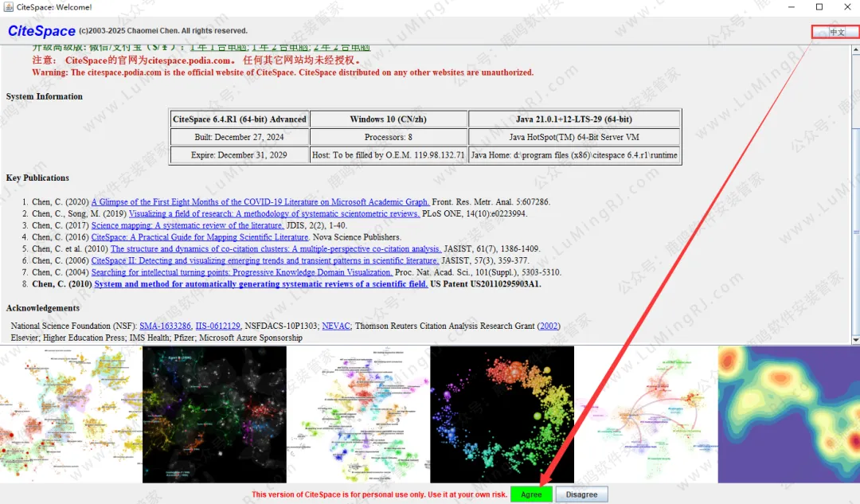The image size is (860, 504).
Task: Follow the SMA-1633286 NSF grant link
Action: tap(165, 326)
